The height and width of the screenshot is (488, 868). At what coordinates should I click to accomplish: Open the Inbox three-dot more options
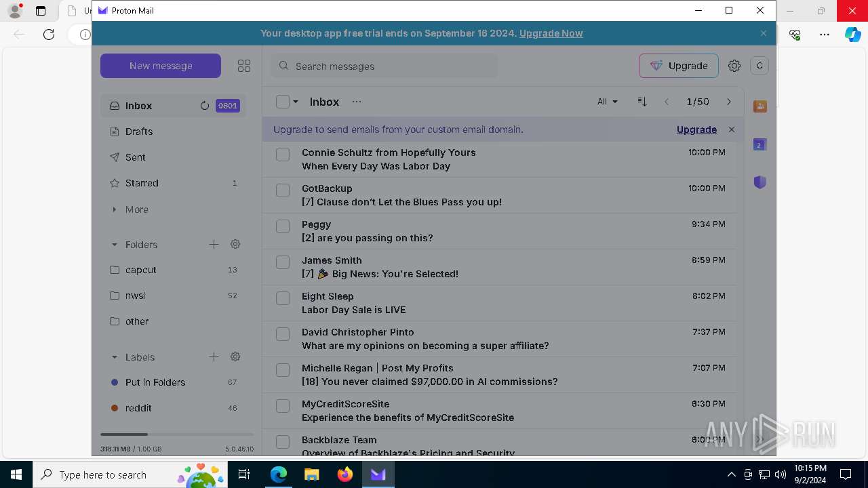(357, 102)
